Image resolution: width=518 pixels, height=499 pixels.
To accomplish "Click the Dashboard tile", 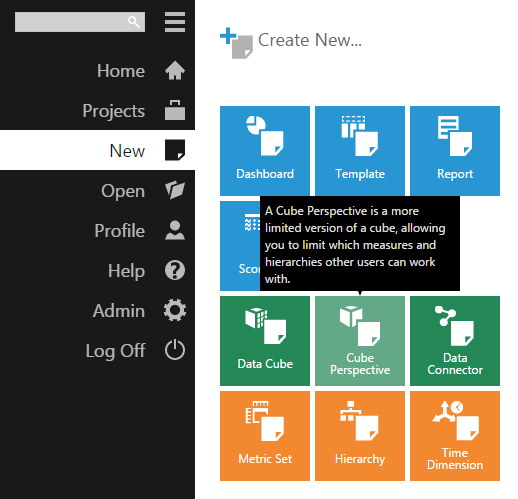I will click(x=265, y=151).
